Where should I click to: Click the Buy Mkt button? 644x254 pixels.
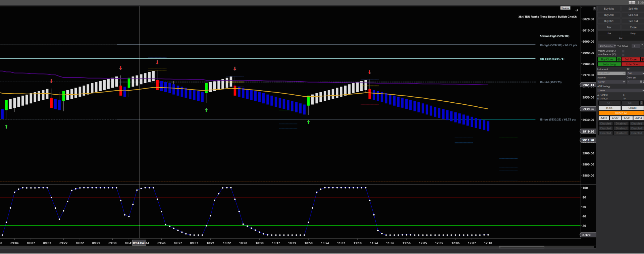click(609, 9)
